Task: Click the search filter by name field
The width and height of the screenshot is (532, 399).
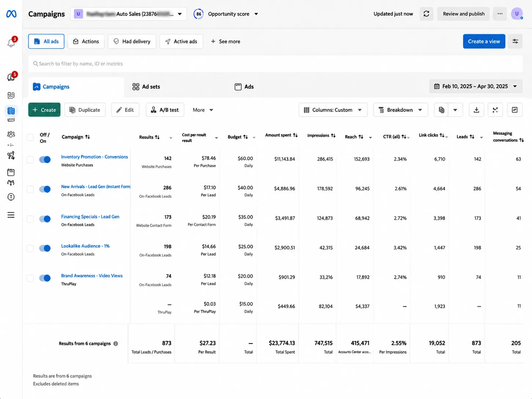Action: click(x=275, y=64)
